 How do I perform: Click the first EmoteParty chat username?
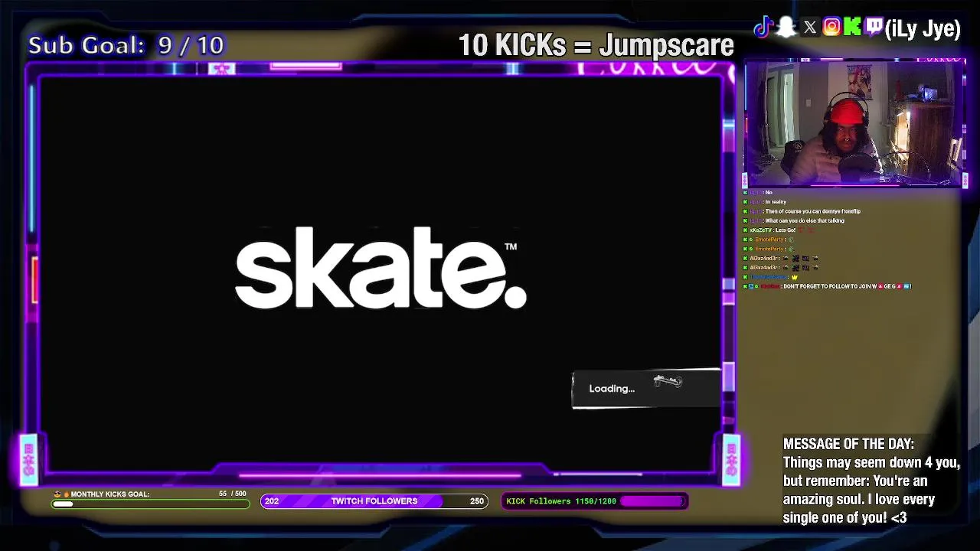pyautogui.click(x=769, y=240)
